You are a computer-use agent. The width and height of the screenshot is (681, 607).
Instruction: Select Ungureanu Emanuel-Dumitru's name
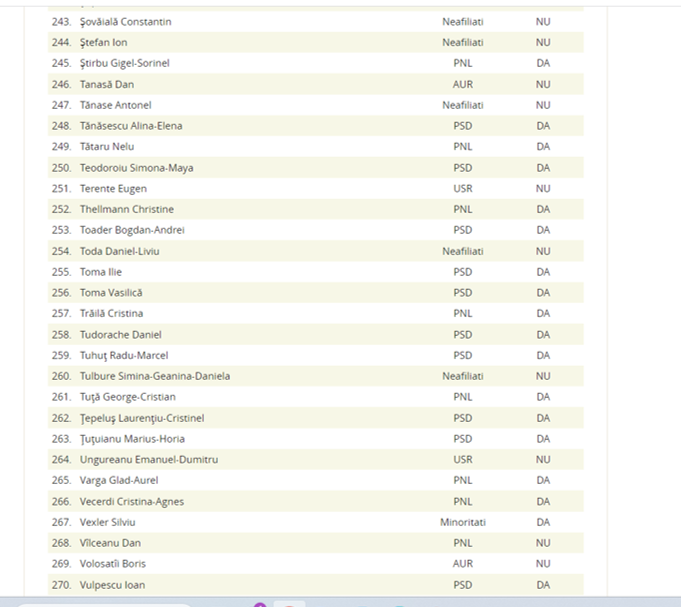point(148,459)
